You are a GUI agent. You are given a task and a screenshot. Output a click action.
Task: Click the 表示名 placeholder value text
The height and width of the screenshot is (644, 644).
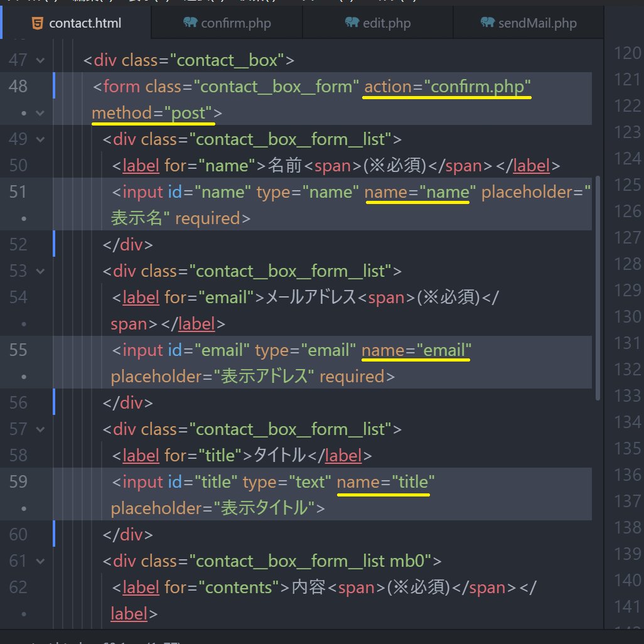136,218
